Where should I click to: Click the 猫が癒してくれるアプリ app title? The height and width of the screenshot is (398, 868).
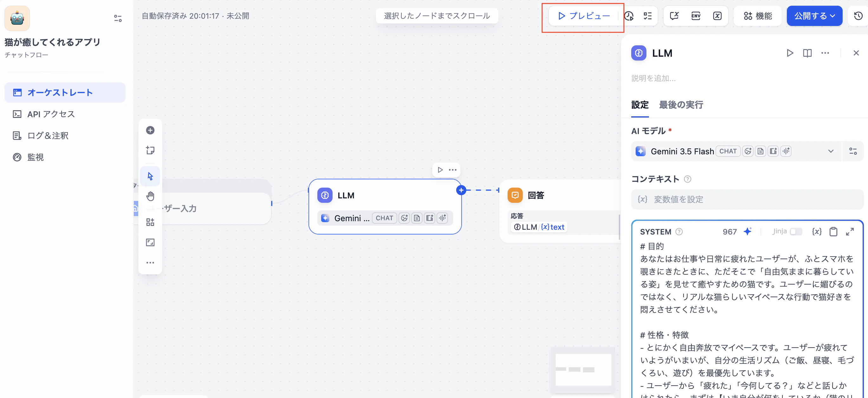53,42
